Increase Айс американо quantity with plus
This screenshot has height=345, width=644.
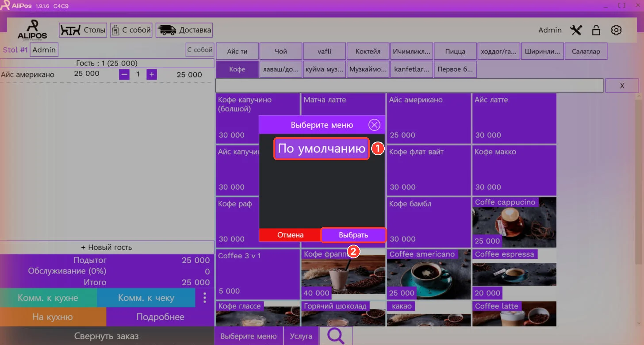pos(152,74)
